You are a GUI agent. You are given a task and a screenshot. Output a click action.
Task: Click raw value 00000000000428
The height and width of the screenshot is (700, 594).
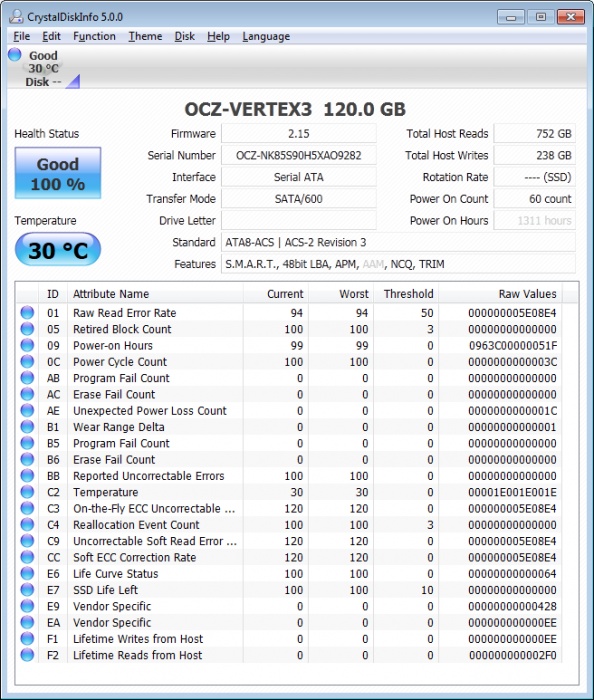pos(512,606)
